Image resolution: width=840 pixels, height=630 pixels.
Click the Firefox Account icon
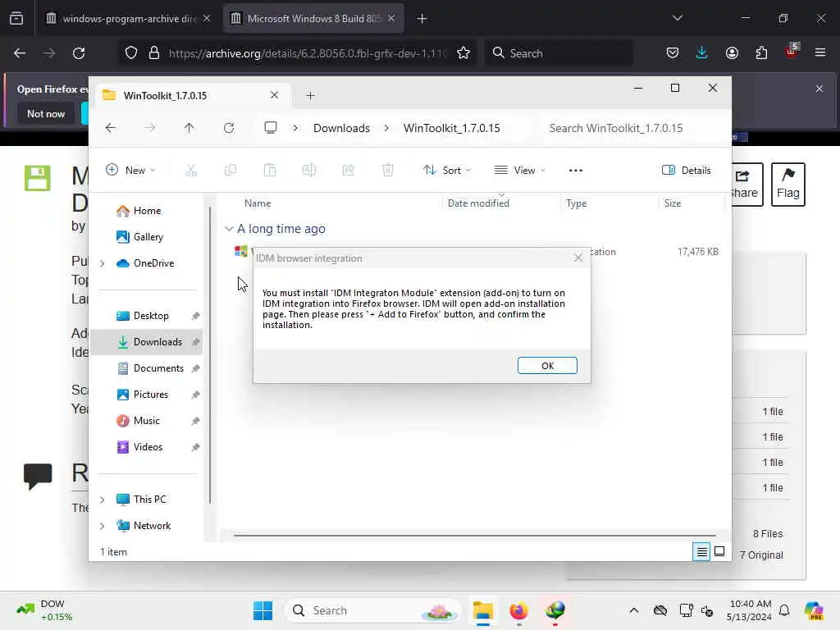point(732,52)
